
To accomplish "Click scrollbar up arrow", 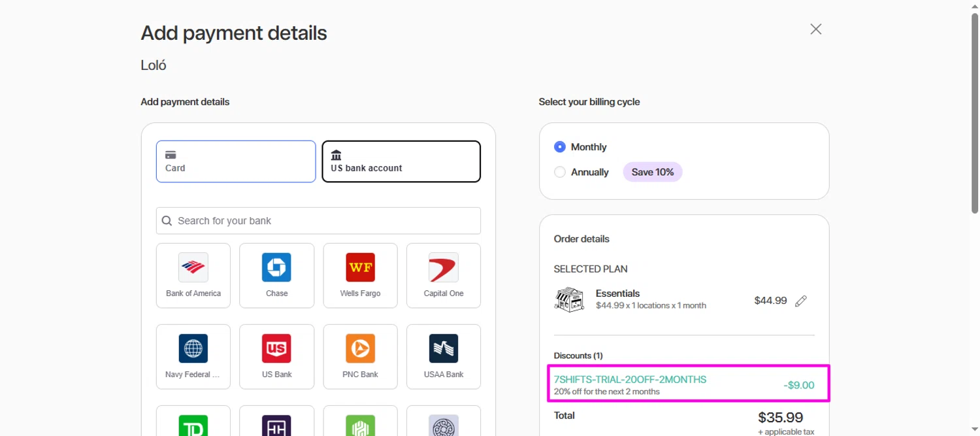I will [x=974, y=5].
